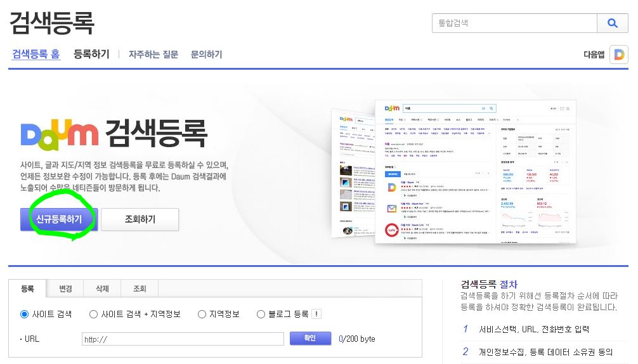Click step 1 서비스선택, URL, 전화번호 입력 text
This screenshot has width=638, height=364.
coord(534,329)
